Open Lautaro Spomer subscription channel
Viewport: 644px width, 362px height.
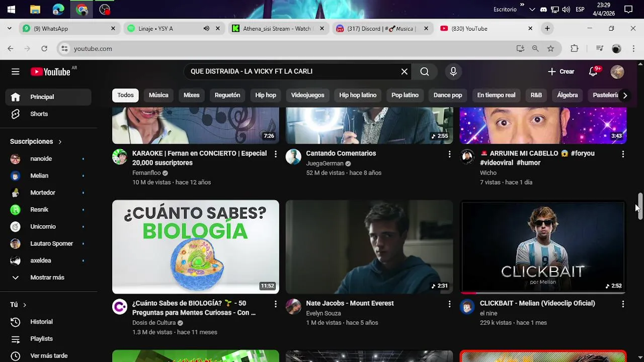[48, 244]
